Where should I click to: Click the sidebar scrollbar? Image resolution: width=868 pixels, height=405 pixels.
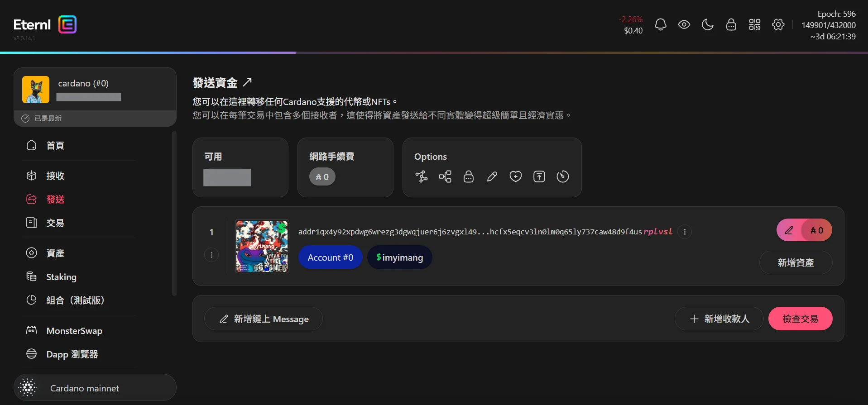174,214
